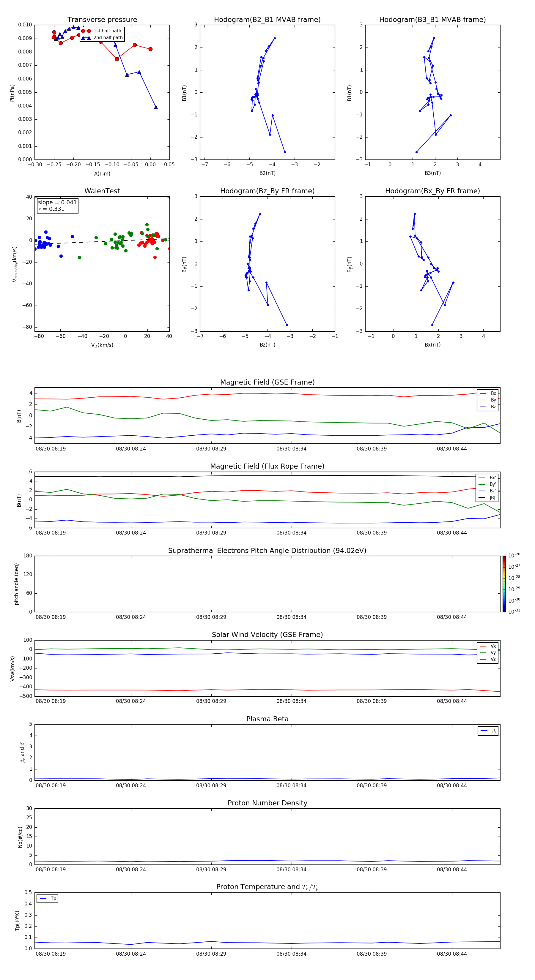Click the "V_A(km/s)" x-axis label
Screen dimensions: 535x980
(x=102, y=345)
